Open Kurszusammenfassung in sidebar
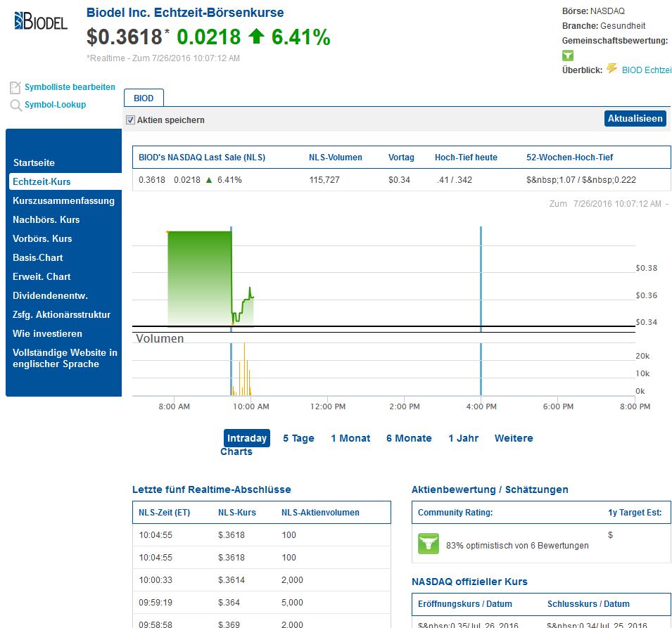672x628 pixels. tap(63, 201)
